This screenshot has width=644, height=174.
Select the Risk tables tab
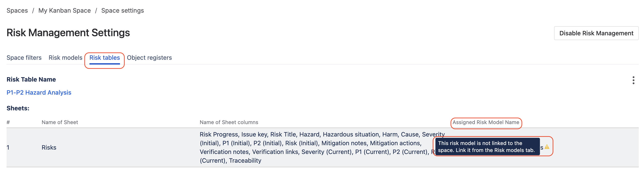pyautogui.click(x=105, y=58)
